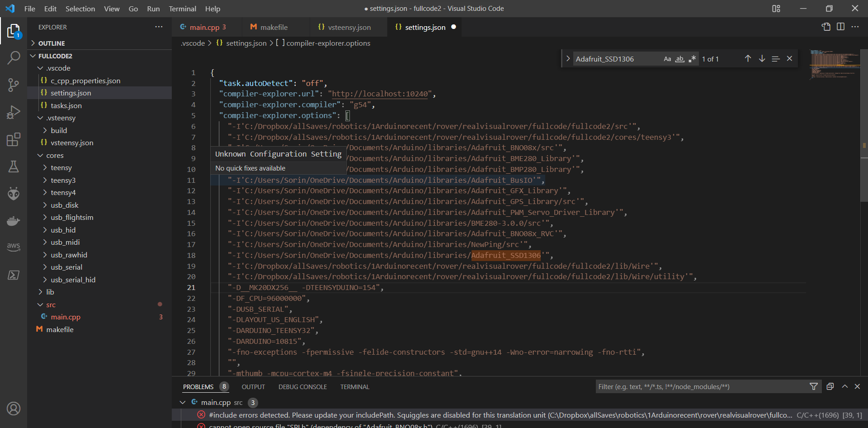The width and height of the screenshot is (868, 428).
Task: Toggle Match Case in the find widget
Action: click(668, 59)
